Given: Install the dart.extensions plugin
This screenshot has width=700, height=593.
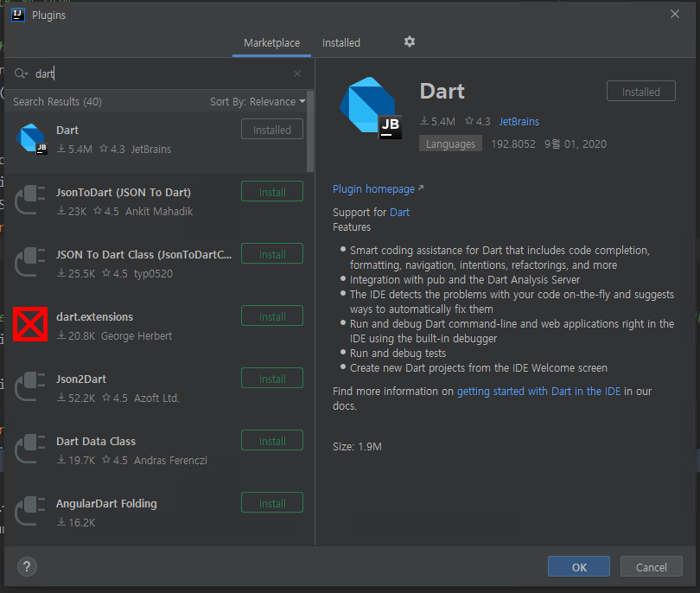Looking at the screenshot, I should click(272, 316).
